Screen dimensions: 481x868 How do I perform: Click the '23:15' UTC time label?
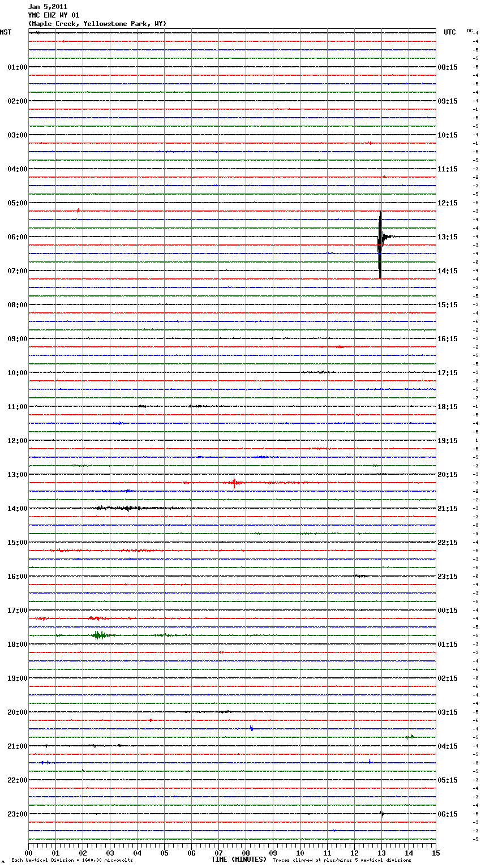(448, 577)
